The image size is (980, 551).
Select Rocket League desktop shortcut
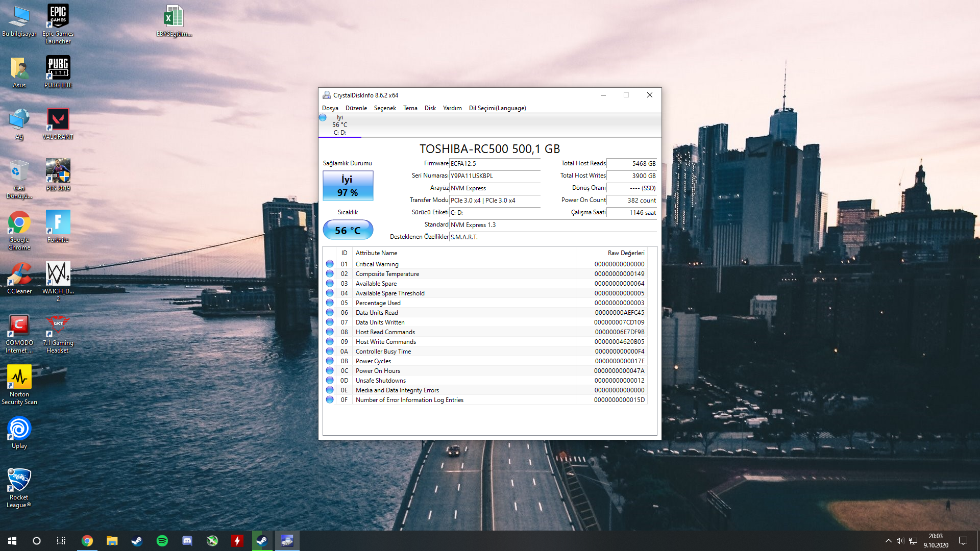[19, 488]
